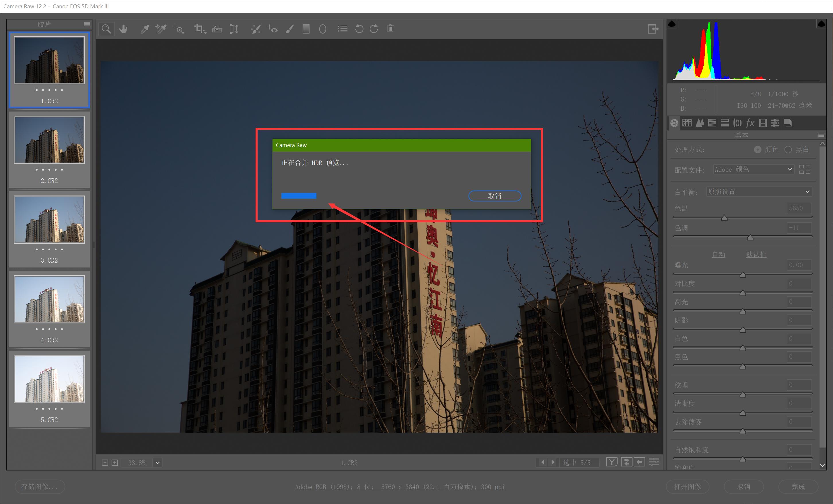Expand the 白平衡 原照设置 dropdown

[x=759, y=192]
